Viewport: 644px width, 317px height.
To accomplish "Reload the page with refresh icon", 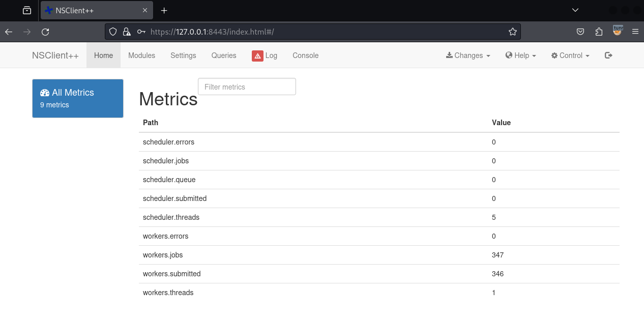I will click(x=45, y=32).
